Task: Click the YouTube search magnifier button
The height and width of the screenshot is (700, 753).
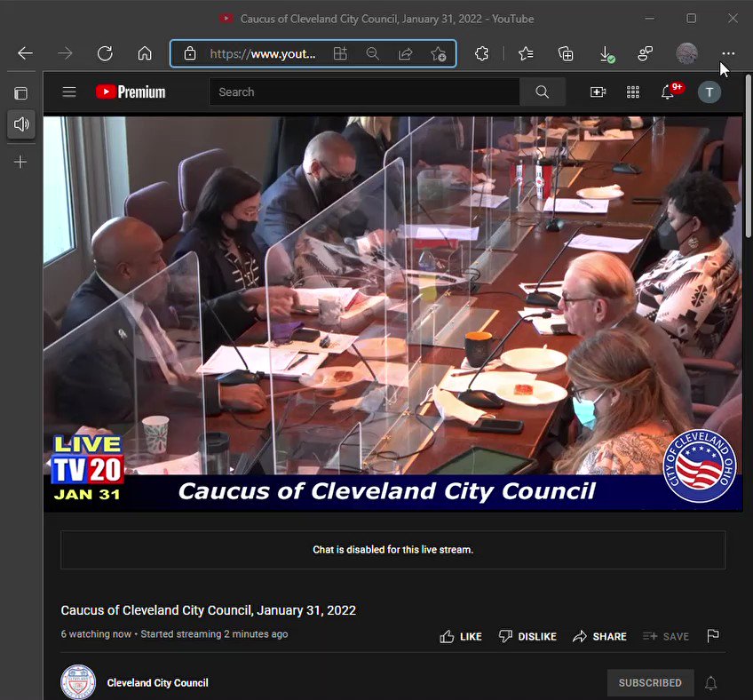Action: pyautogui.click(x=543, y=91)
